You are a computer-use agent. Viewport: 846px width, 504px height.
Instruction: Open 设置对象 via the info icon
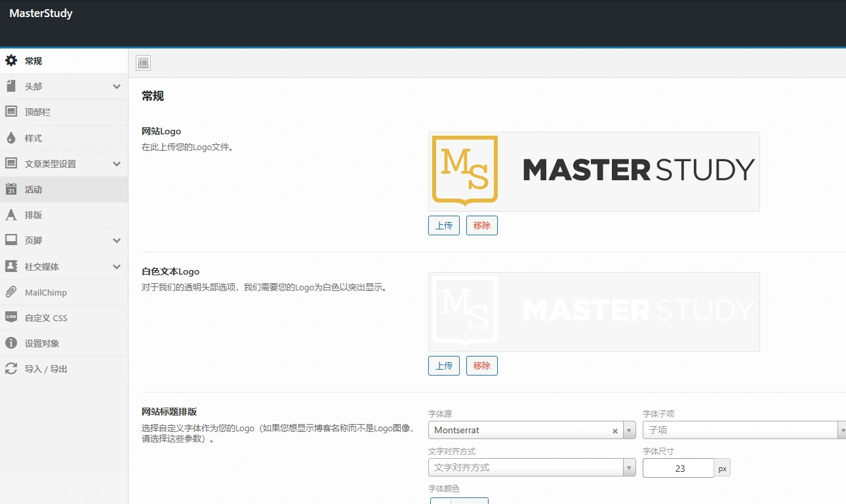click(x=11, y=343)
